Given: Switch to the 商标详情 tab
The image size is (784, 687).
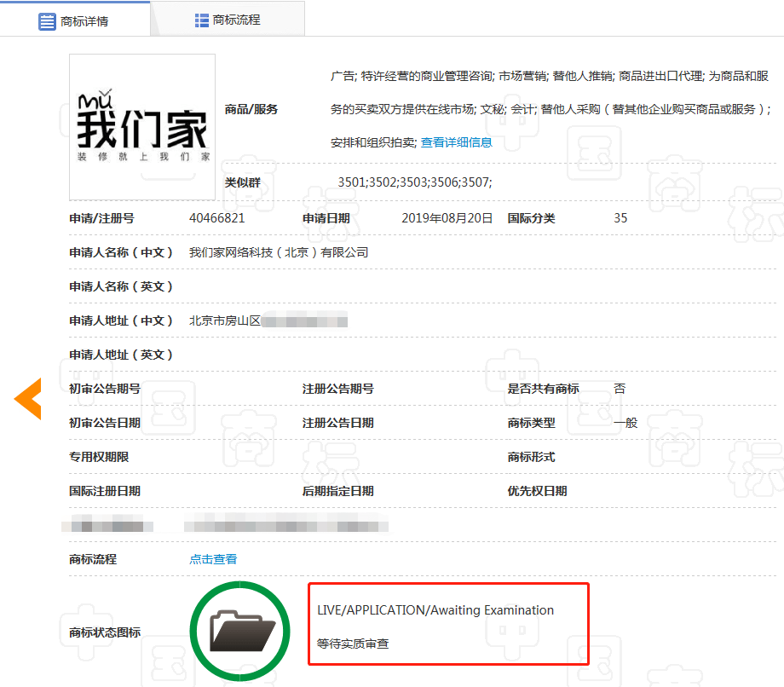Looking at the screenshot, I should tap(74, 20).
